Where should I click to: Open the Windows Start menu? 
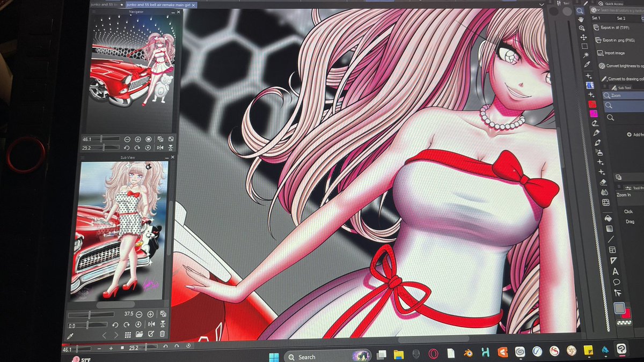(x=274, y=357)
